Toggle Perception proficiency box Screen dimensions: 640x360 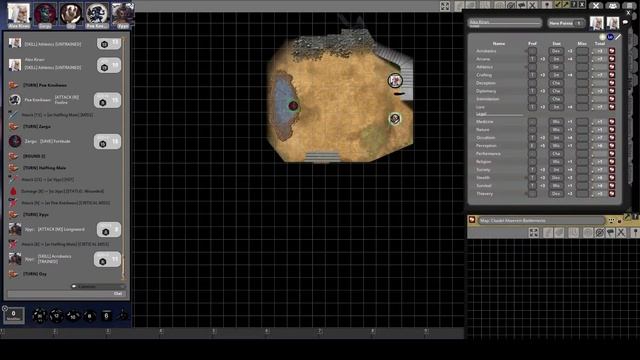532,146
